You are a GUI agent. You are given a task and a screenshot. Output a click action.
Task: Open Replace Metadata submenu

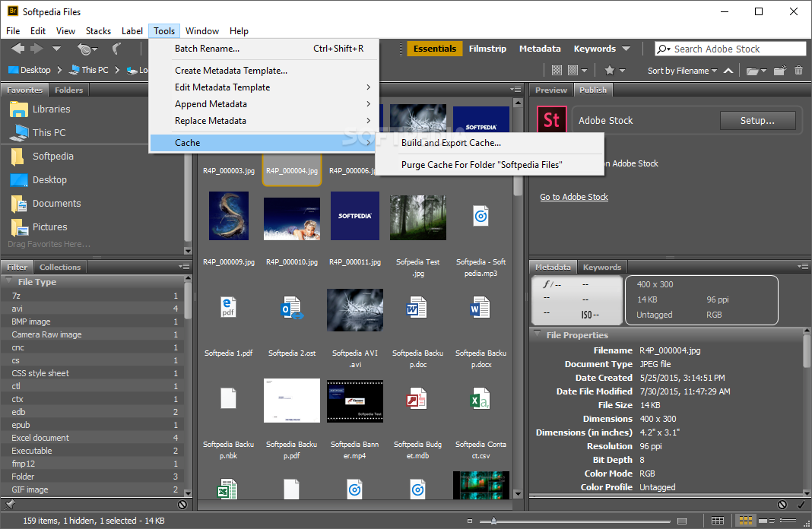click(264, 121)
